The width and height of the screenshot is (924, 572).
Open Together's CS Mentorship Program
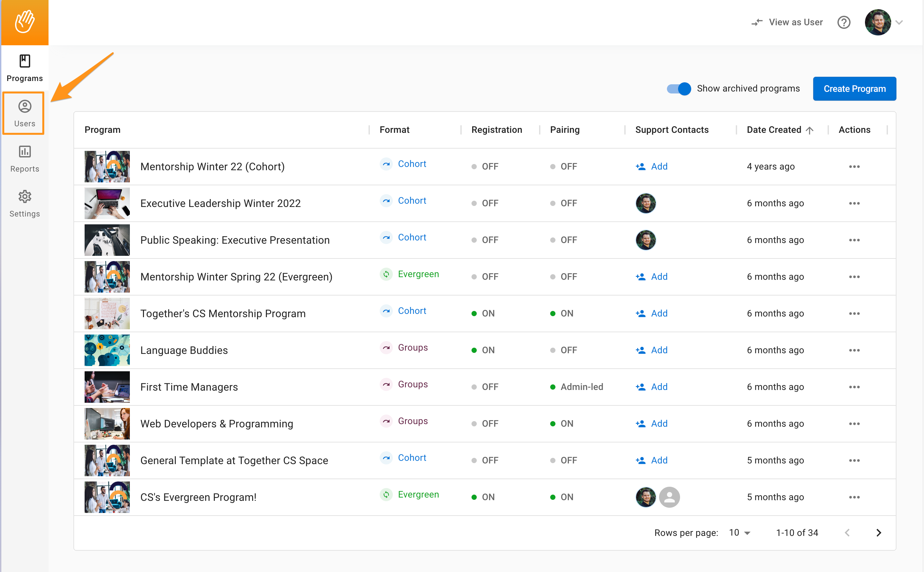[223, 313]
